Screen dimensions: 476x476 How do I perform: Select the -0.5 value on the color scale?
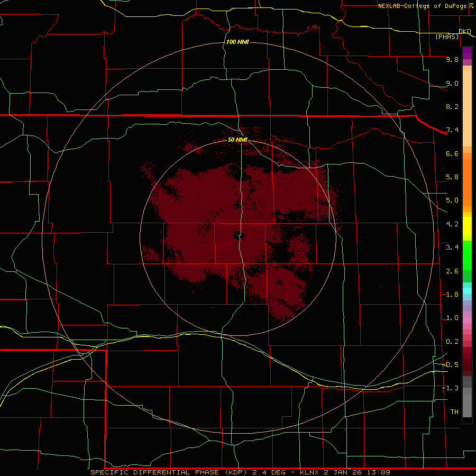(x=450, y=365)
